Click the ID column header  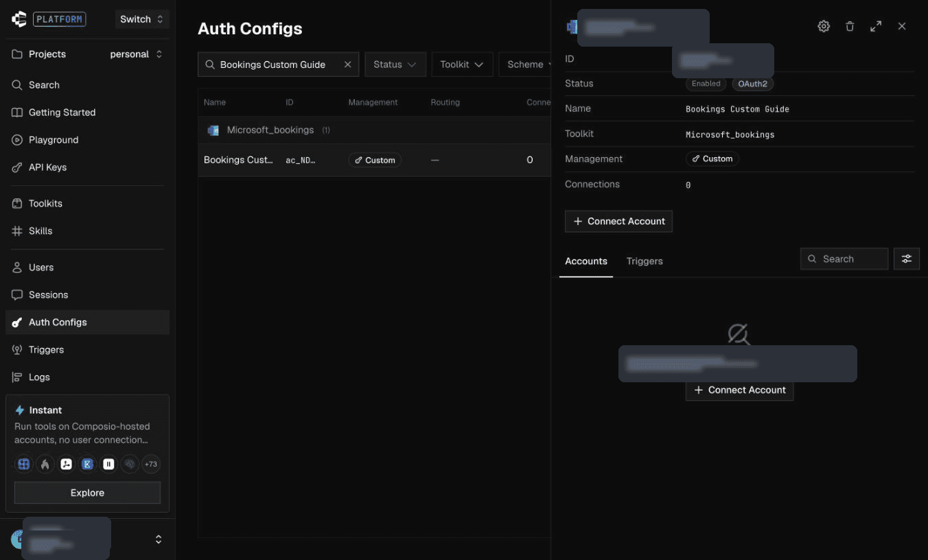(290, 102)
